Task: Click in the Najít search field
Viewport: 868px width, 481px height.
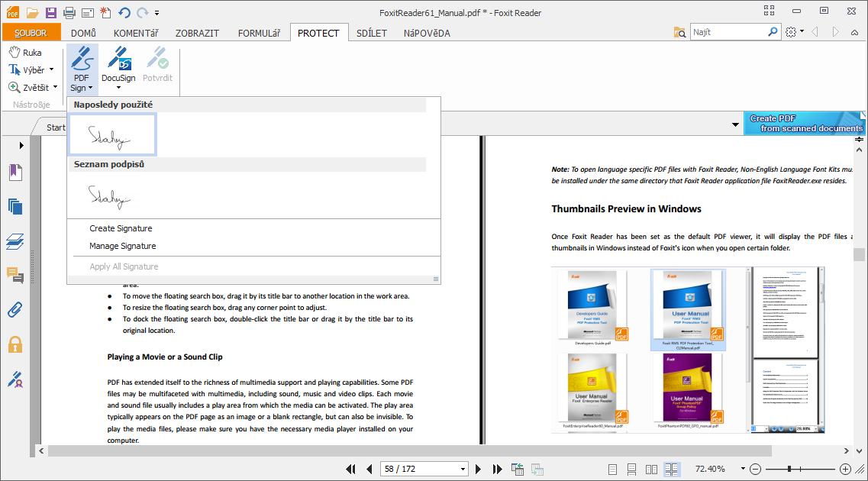Action: [x=728, y=32]
